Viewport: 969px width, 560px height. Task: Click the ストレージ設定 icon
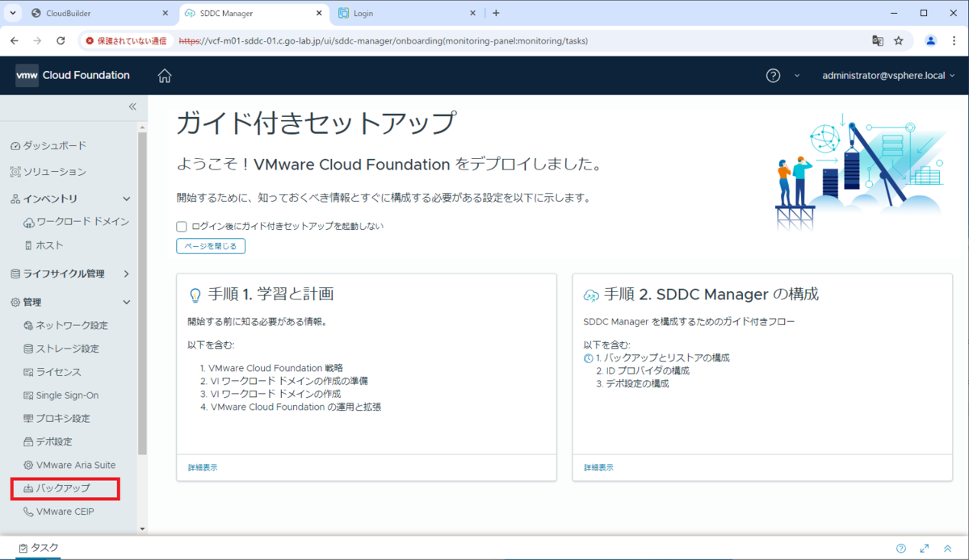tap(29, 349)
